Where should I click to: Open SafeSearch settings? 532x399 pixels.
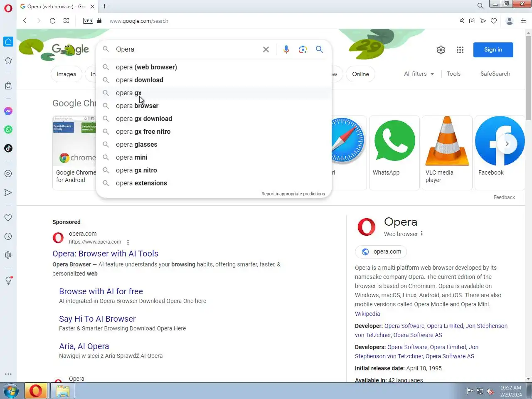tap(495, 74)
